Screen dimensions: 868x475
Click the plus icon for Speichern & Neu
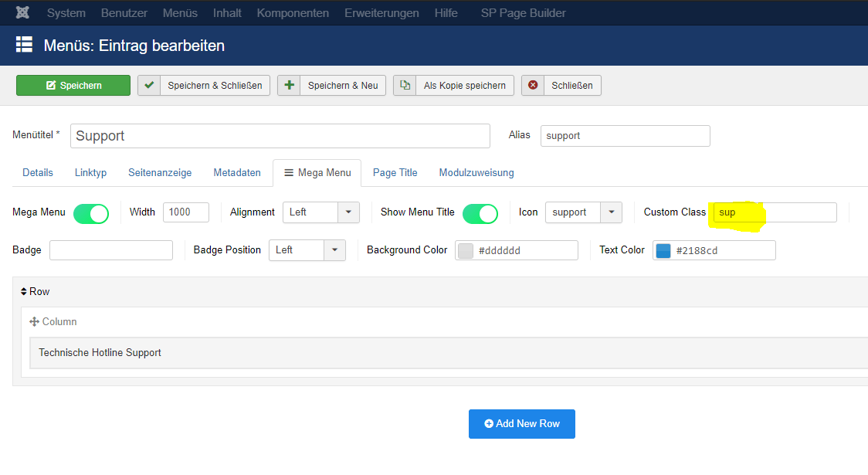point(289,85)
